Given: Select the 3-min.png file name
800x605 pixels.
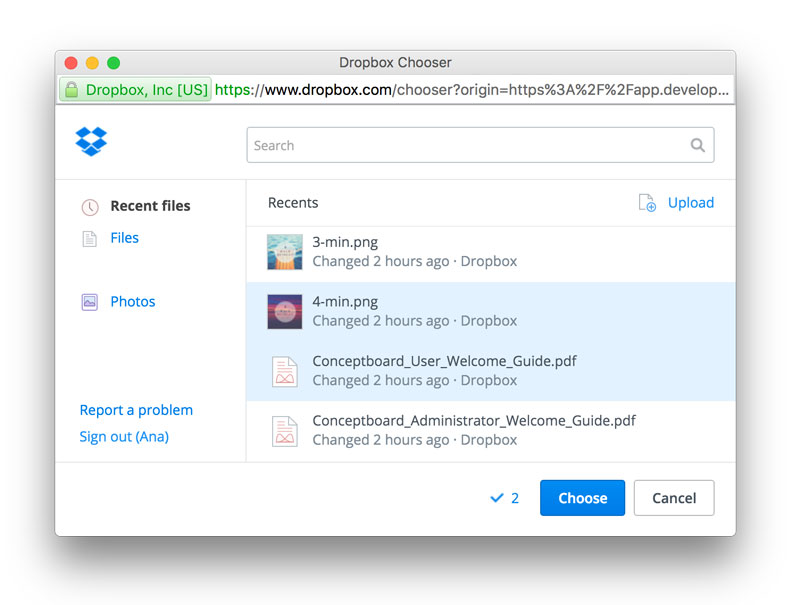Looking at the screenshot, I should [345, 243].
